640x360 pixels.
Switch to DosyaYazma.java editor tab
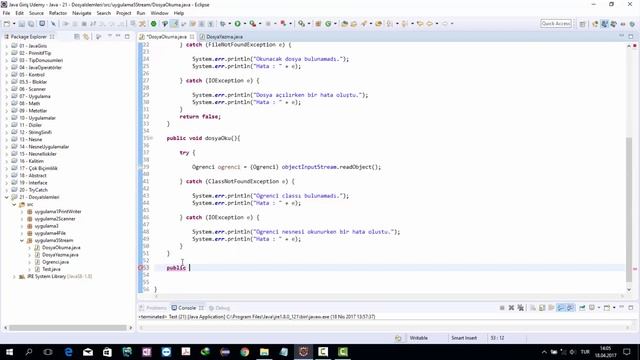point(224,37)
